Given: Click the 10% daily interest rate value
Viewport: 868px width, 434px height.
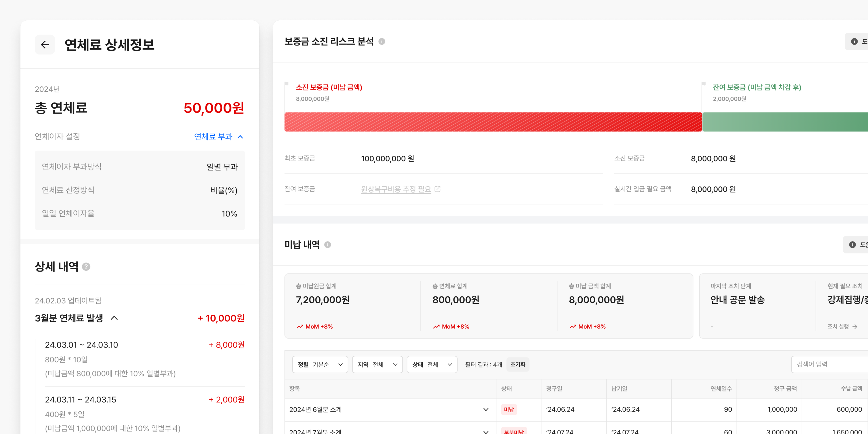Looking at the screenshot, I should [x=229, y=214].
